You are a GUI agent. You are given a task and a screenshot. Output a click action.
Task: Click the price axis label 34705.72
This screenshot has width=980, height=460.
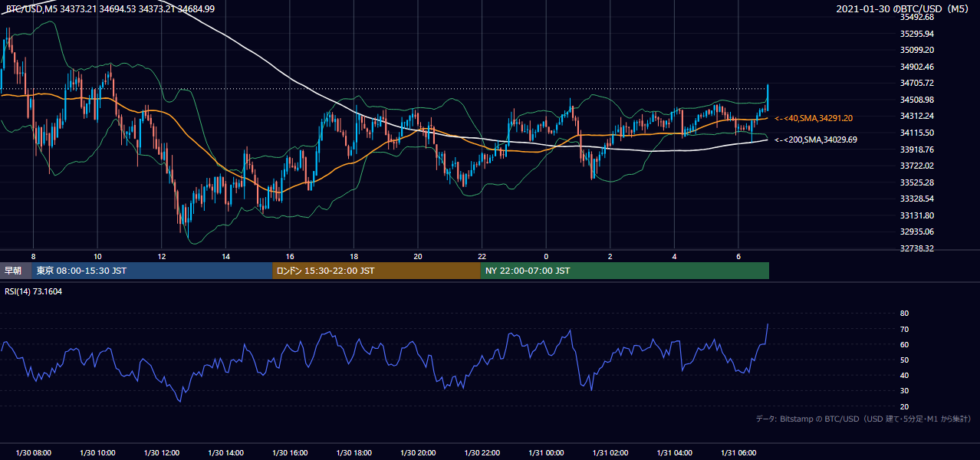point(917,83)
